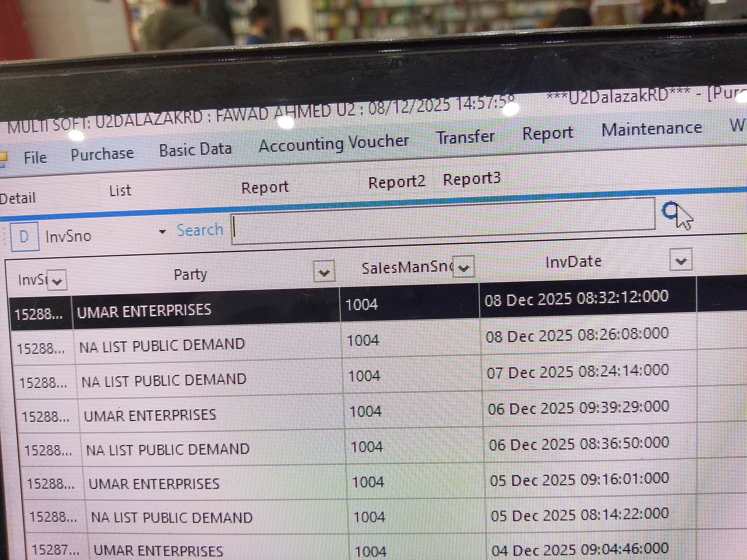This screenshot has height=560, width=747.
Task: Switch to the Report3 tab
Action: pos(471,179)
